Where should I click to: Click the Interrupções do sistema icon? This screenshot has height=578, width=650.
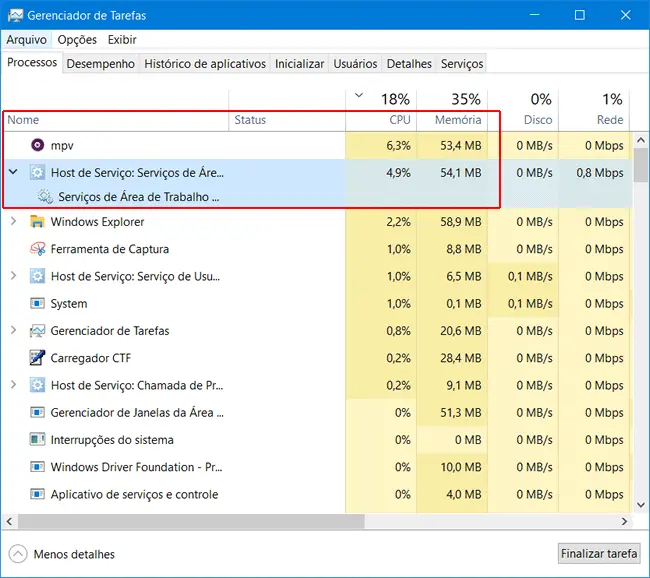pos(38,440)
